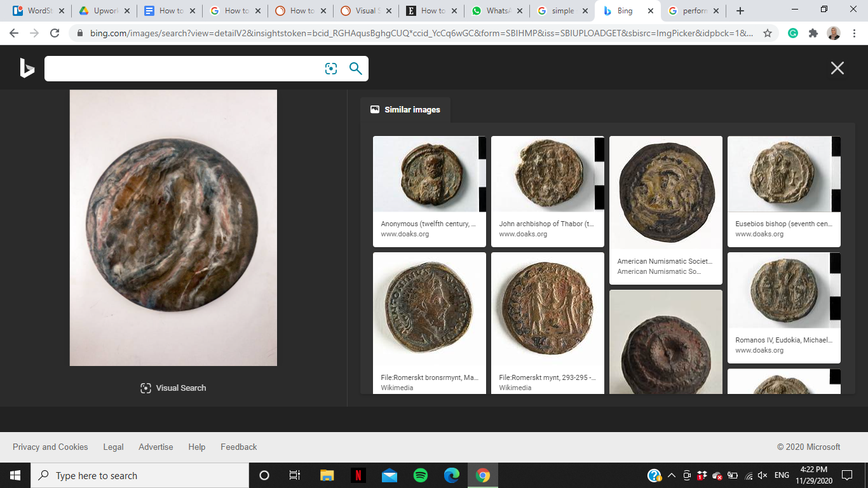The height and width of the screenshot is (488, 868).
Task: Open Task View on the taskbar
Action: click(295, 475)
